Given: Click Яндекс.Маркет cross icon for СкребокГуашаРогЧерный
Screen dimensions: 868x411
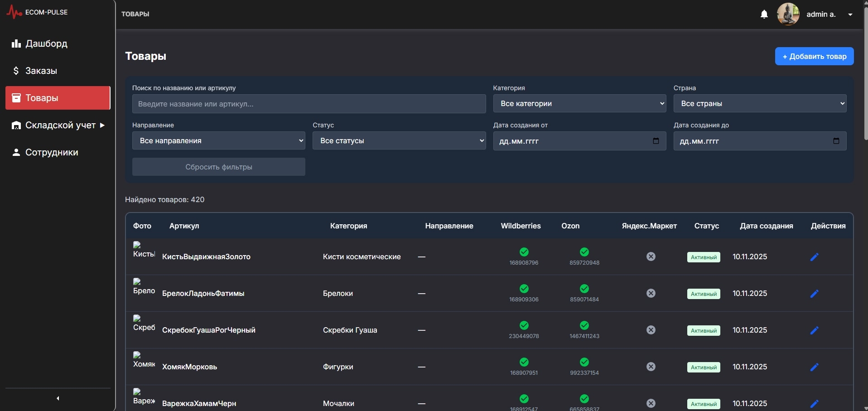Looking at the screenshot, I should [x=651, y=330].
